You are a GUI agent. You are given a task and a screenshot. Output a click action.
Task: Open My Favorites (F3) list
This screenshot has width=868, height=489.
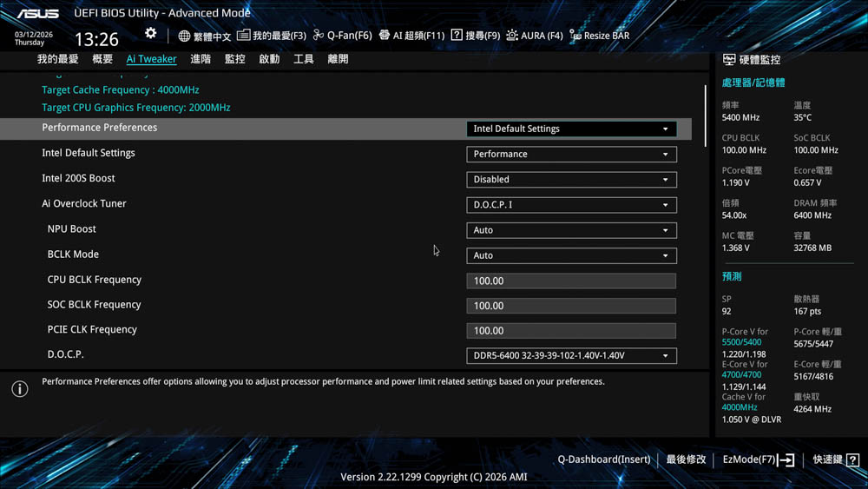[272, 36]
